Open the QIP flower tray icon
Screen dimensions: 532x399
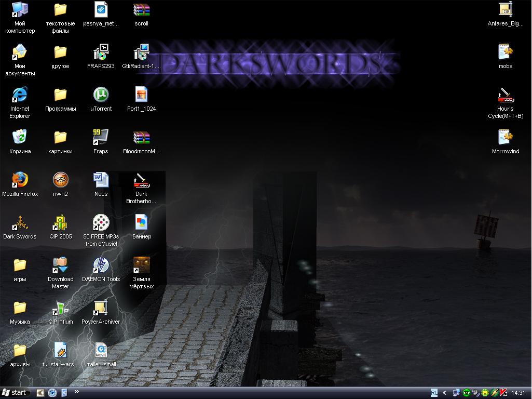[x=485, y=393]
